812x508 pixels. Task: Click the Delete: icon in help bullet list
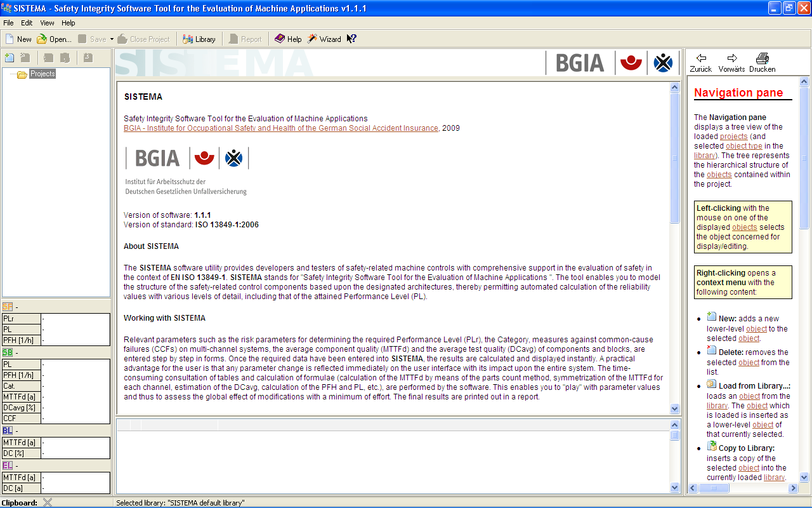[712, 351]
